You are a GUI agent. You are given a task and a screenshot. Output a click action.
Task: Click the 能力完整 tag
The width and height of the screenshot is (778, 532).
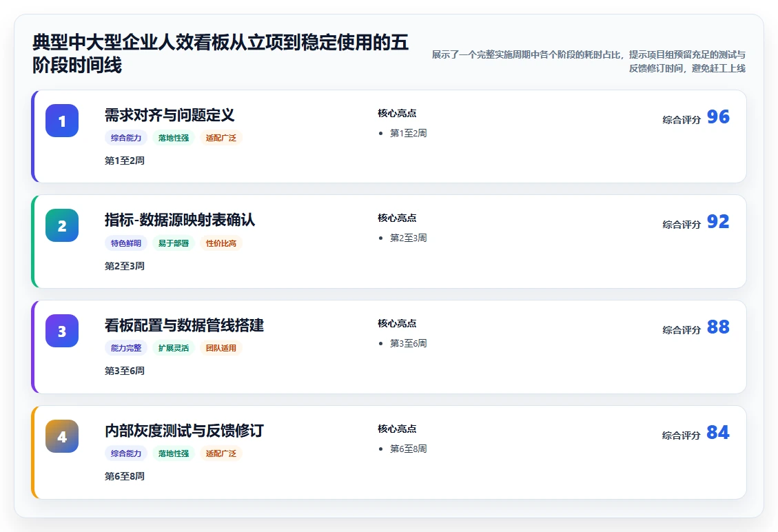(126, 348)
